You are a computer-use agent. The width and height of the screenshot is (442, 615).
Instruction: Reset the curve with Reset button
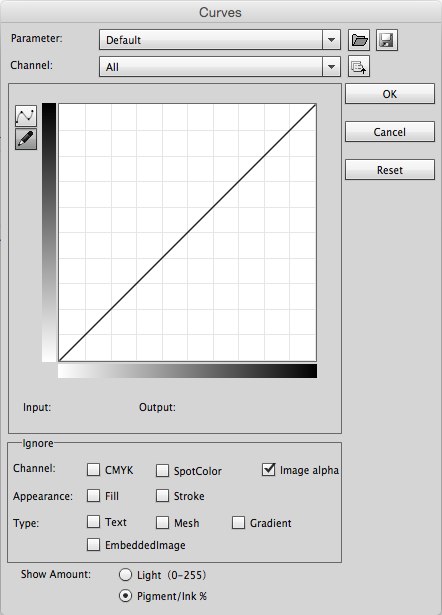pyautogui.click(x=390, y=170)
